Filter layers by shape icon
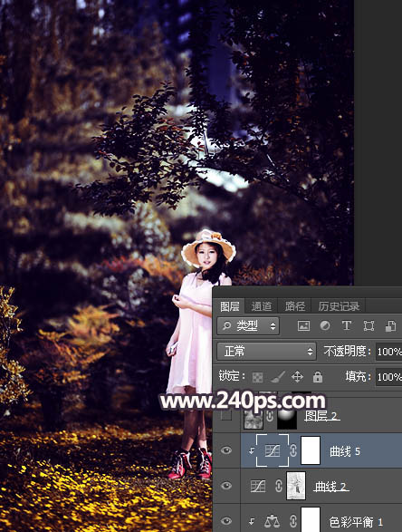The image size is (402, 532). click(368, 326)
